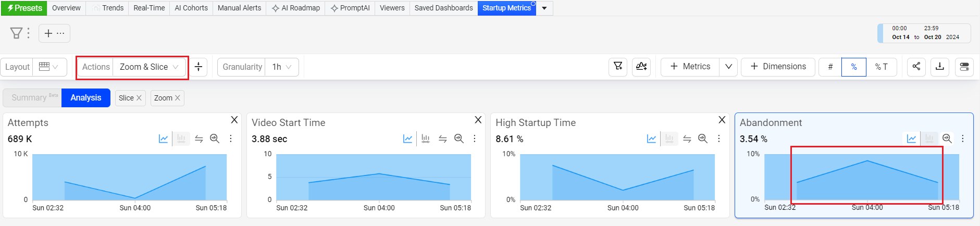Open the Zoom & Slice actions dropdown
Viewport: 980px width, 226px height.
(x=149, y=67)
